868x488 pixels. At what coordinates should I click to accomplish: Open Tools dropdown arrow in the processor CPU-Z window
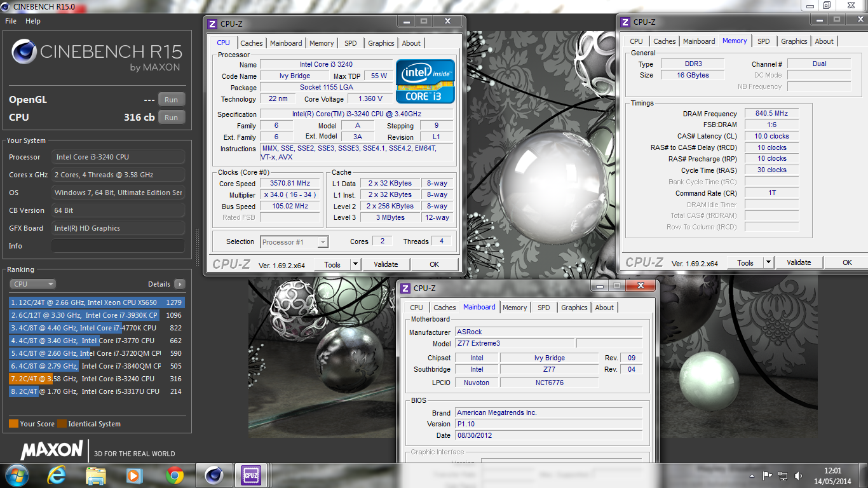(355, 264)
